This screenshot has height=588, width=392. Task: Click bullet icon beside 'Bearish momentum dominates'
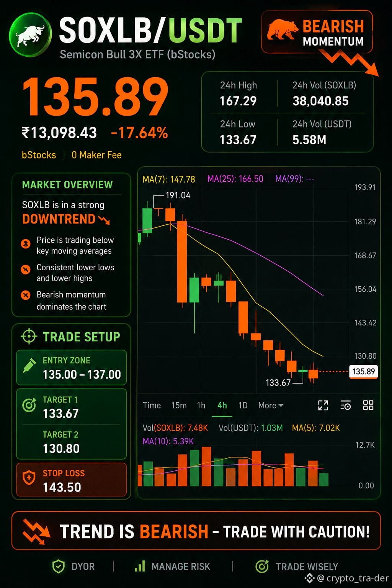click(x=26, y=295)
